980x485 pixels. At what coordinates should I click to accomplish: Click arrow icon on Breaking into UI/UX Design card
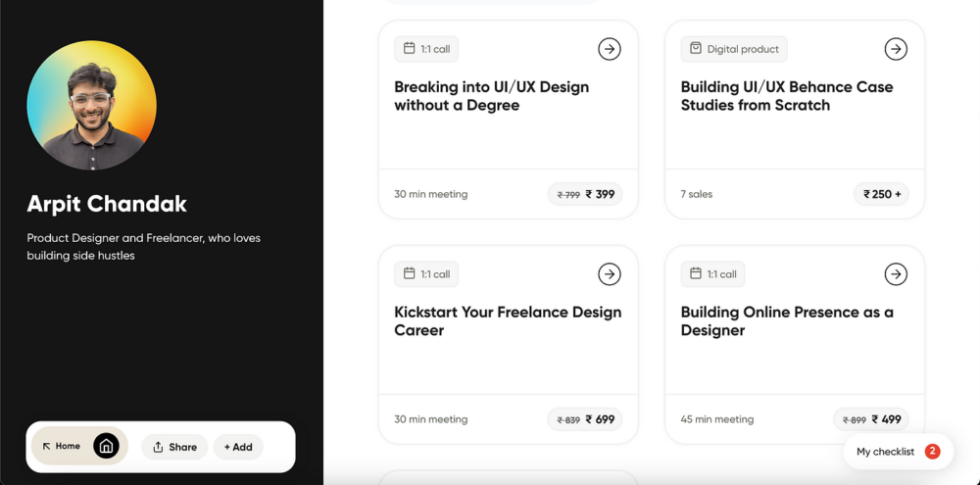click(610, 49)
